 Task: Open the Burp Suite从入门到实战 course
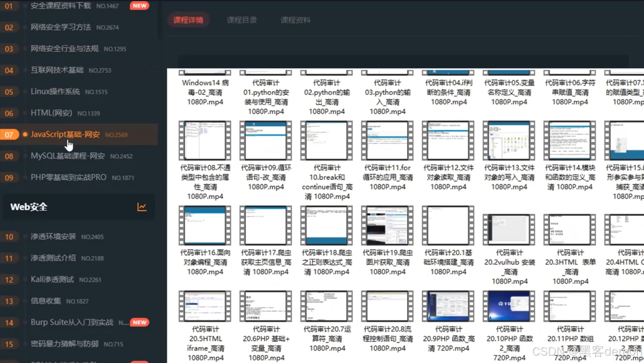tap(71, 322)
